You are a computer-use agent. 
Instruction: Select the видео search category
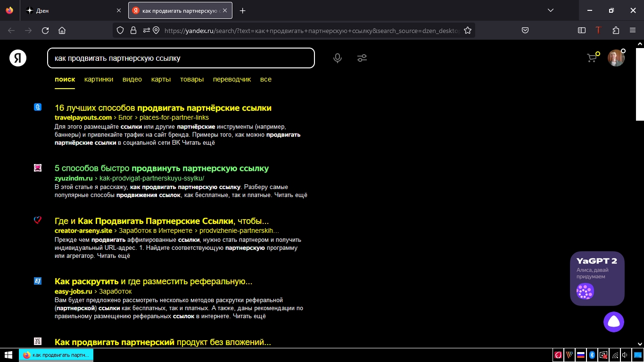coord(132,79)
